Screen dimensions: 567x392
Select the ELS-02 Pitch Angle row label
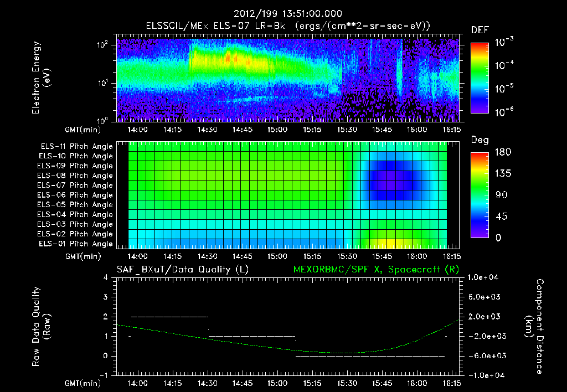(x=75, y=234)
